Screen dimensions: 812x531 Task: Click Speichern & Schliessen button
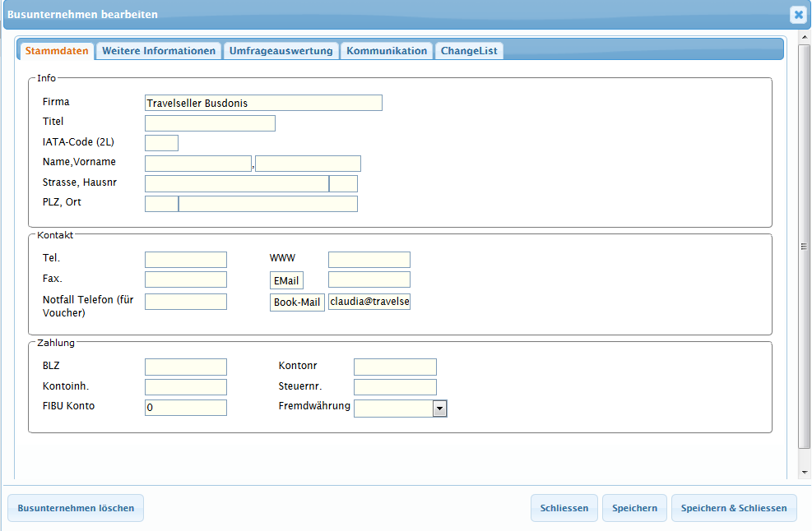coord(734,508)
